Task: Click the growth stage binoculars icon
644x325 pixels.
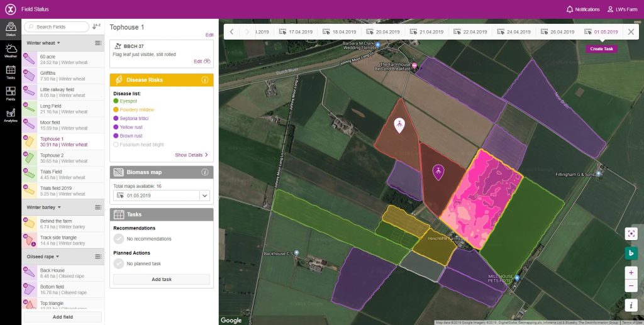Action: 207,61
